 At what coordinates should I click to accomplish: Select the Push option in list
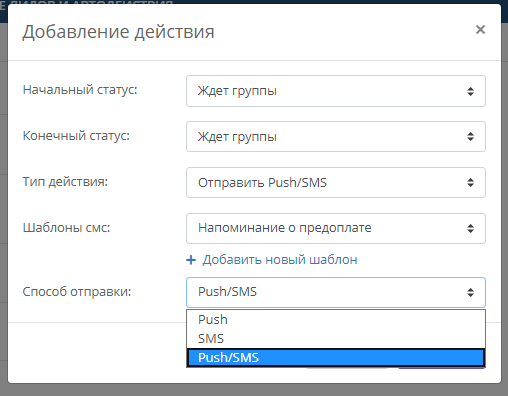tap(336, 320)
